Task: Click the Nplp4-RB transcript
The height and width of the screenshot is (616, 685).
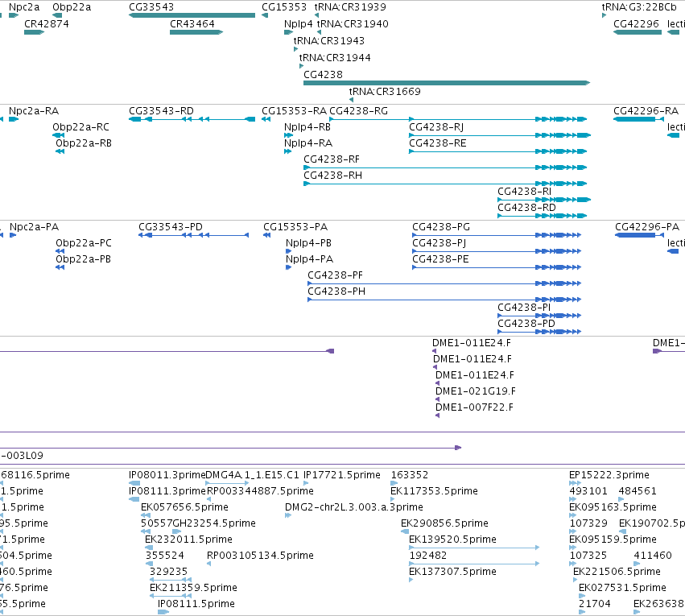Action: 288,135
